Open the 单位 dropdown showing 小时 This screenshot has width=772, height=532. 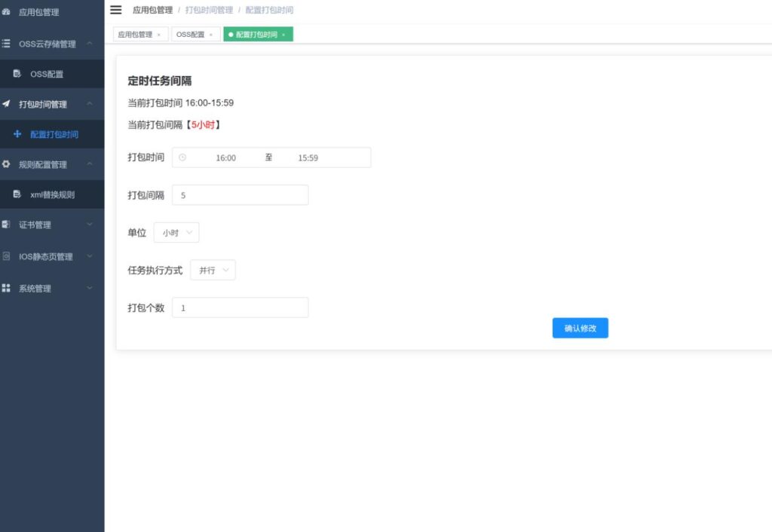(x=176, y=233)
